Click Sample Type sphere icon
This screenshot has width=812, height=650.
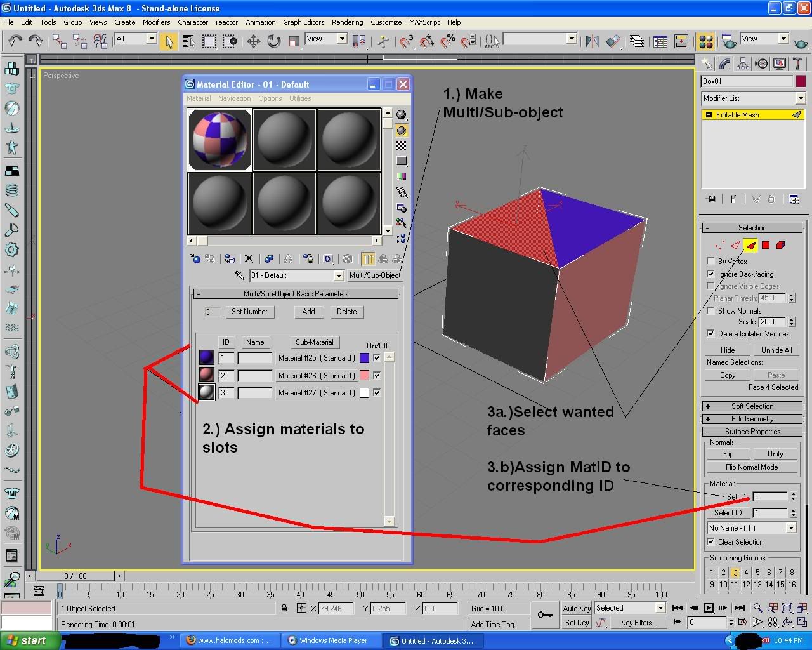pos(401,115)
